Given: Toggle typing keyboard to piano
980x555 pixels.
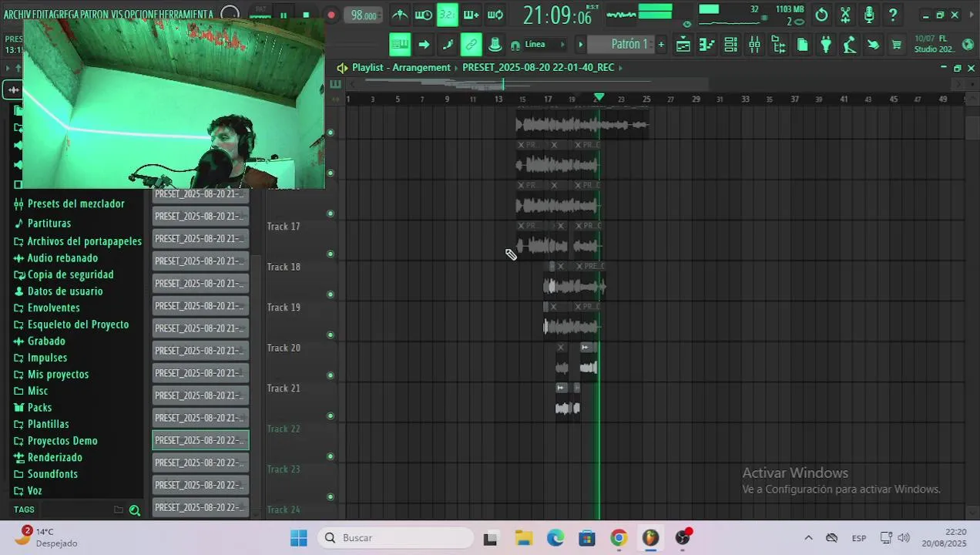Looking at the screenshot, I should (x=400, y=45).
